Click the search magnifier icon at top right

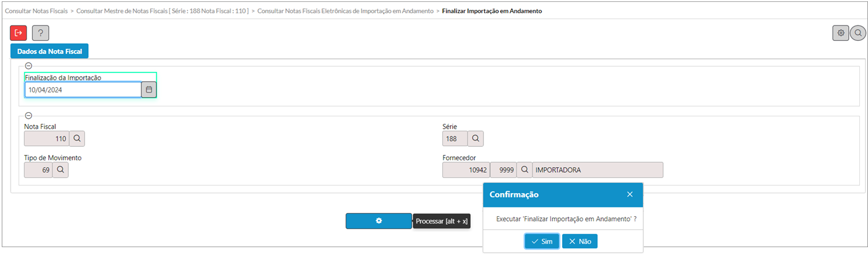click(858, 33)
